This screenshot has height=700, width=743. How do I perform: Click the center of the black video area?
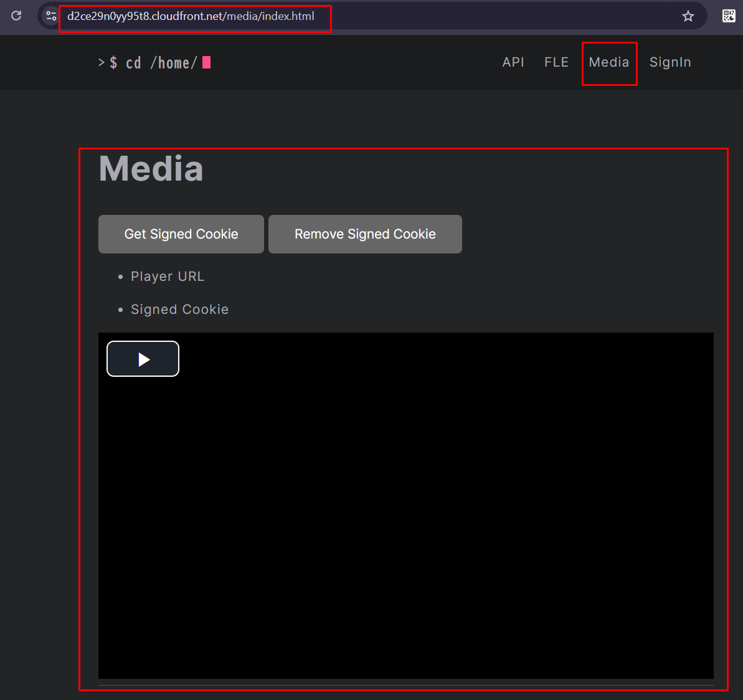coord(406,506)
